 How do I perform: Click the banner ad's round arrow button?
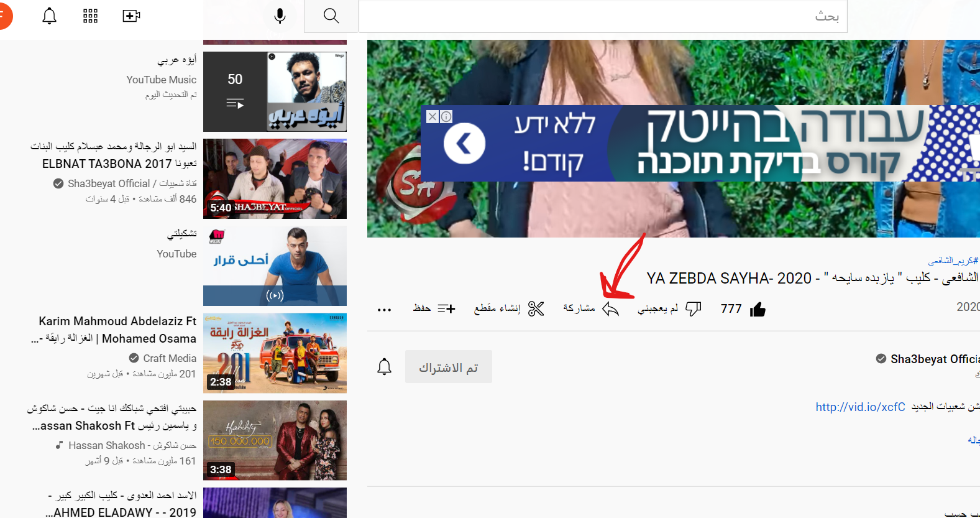tap(464, 143)
